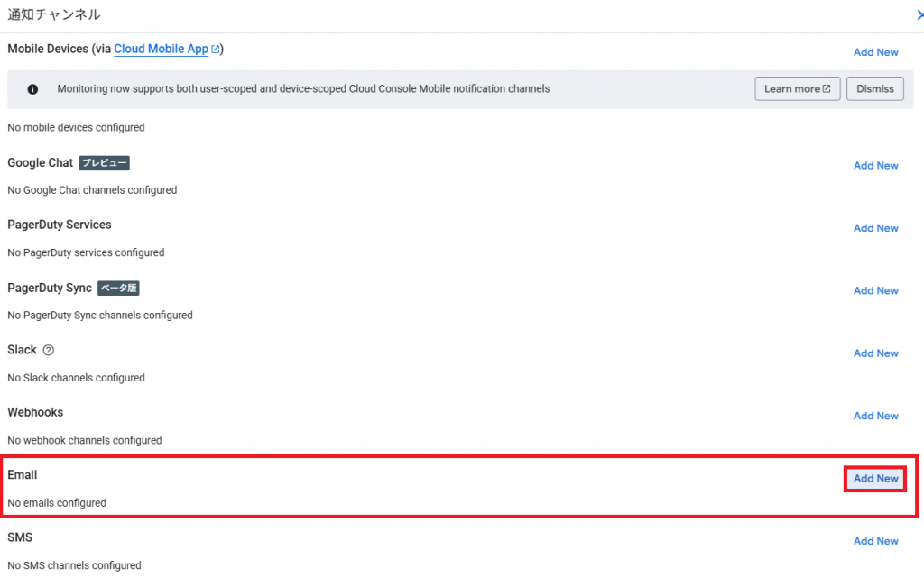Add new PagerDuty Services channel
The width and height of the screenshot is (924, 587).
tap(875, 228)
